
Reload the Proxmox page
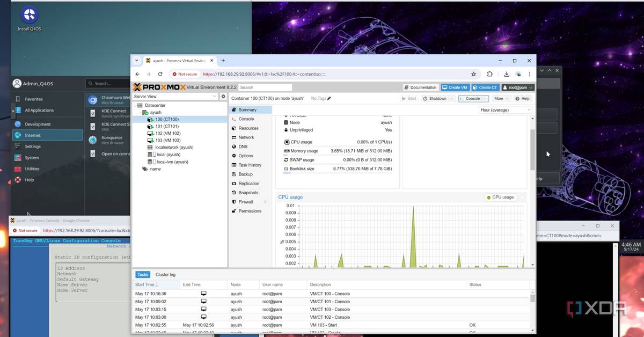click(161, 74)
